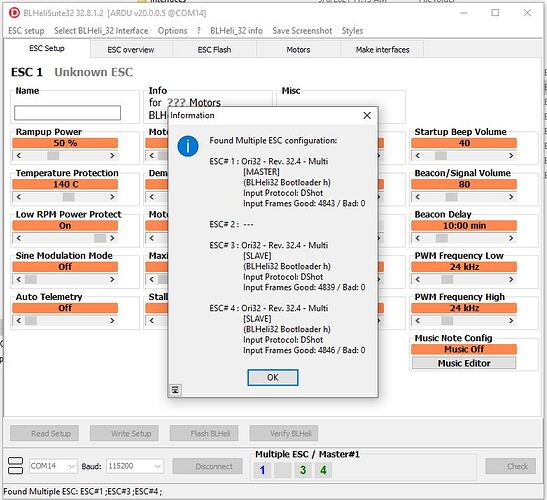The image size is (547, 500).
Task: Open the Music Editor
Action: pyautogui.click(x=464, y=363)
